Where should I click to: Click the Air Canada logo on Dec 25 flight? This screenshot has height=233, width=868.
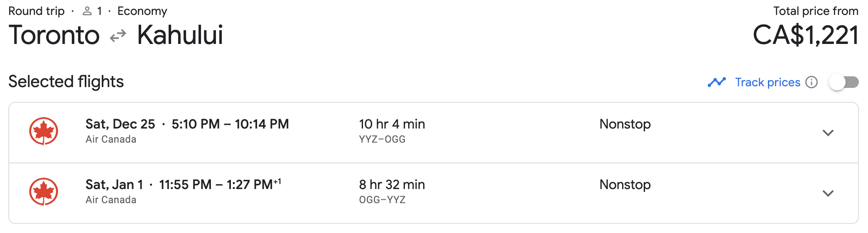(x=44, y=131)
